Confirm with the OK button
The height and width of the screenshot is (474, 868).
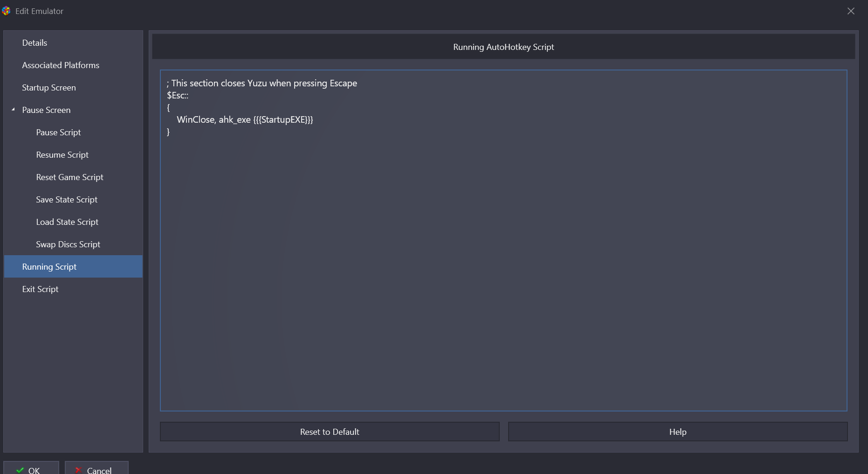coord(31,468)
